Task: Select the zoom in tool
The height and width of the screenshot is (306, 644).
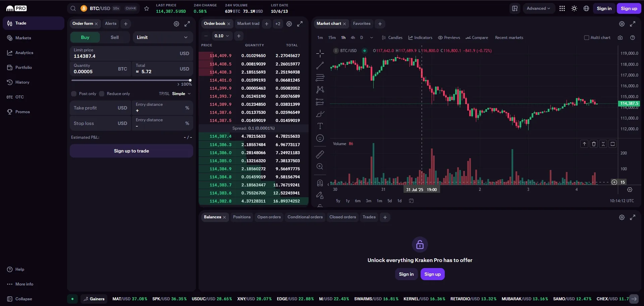Action: pos(320,167)
